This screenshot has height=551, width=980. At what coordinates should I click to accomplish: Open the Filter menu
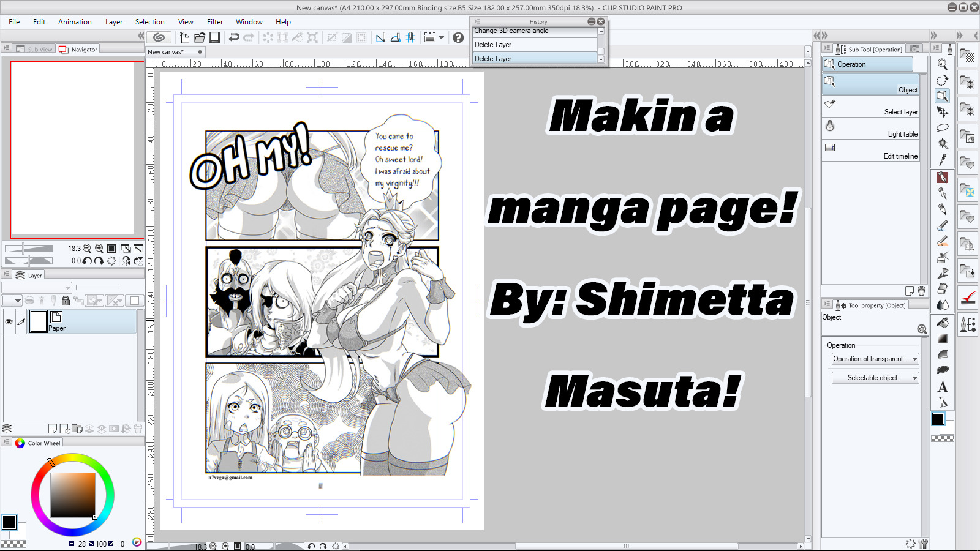(214, 22)
